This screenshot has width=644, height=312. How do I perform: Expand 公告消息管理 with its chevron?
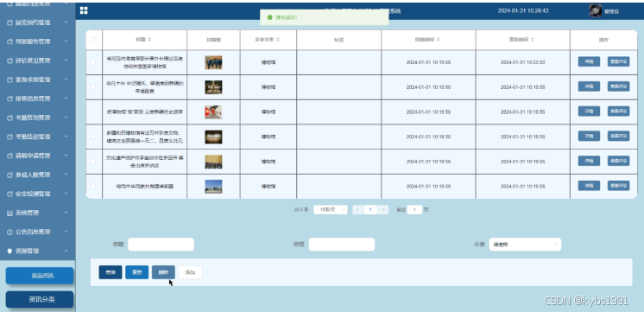(x=66, y=232)
